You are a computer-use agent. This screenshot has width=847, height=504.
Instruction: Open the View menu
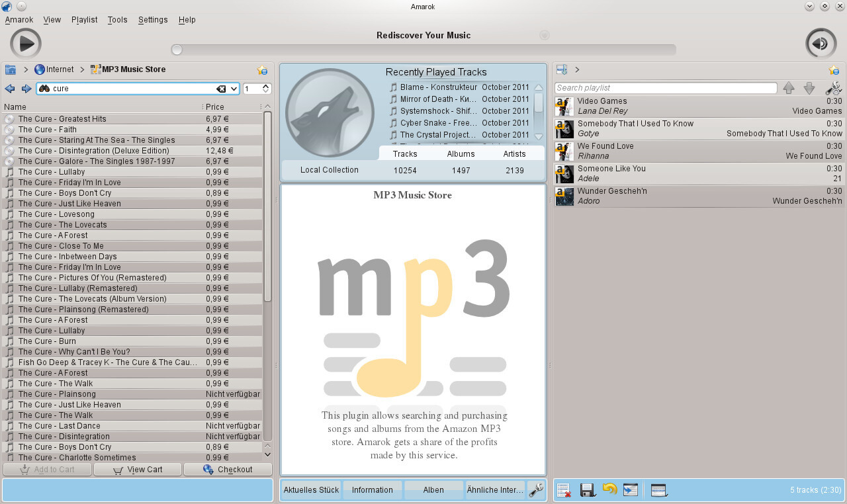click(52, 20)
